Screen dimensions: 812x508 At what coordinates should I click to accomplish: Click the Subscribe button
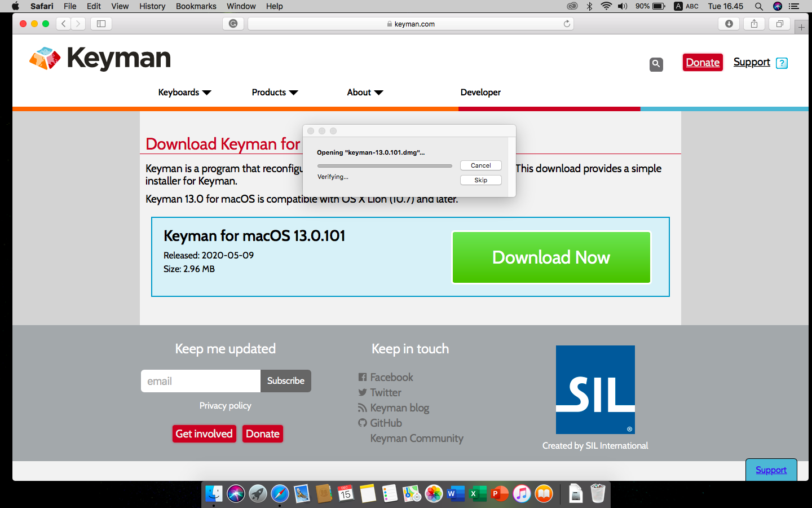[x=286, y=381]
